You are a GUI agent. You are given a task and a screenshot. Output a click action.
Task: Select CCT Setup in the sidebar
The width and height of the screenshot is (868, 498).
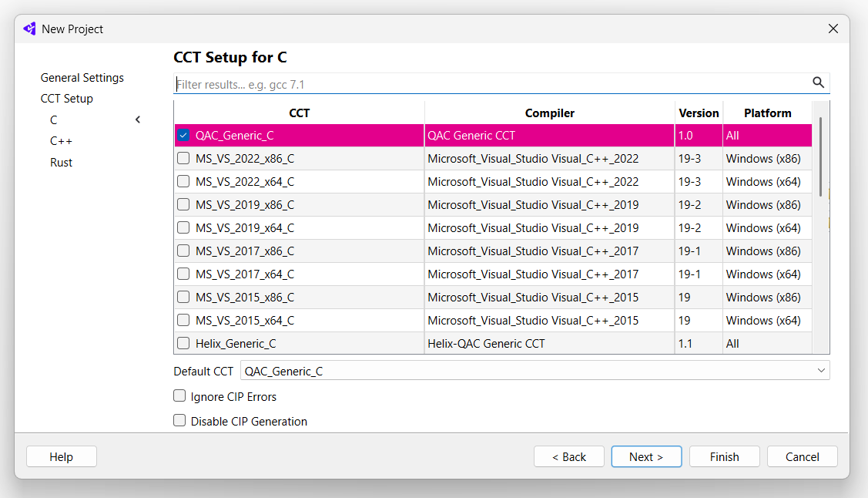[x=66, y=99]
